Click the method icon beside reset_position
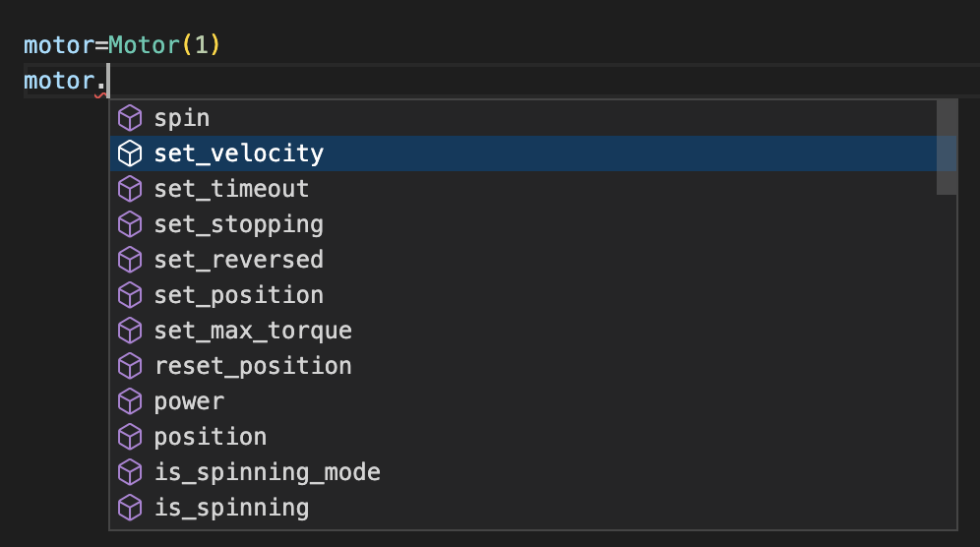Screen dimensions: 980x547 (130, 366)
